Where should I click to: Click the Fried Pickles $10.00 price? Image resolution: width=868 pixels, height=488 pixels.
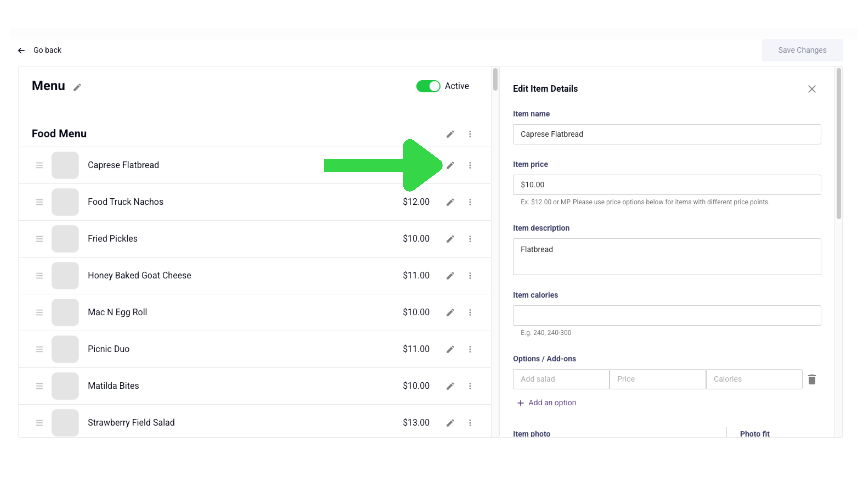[x=416, y=239]
